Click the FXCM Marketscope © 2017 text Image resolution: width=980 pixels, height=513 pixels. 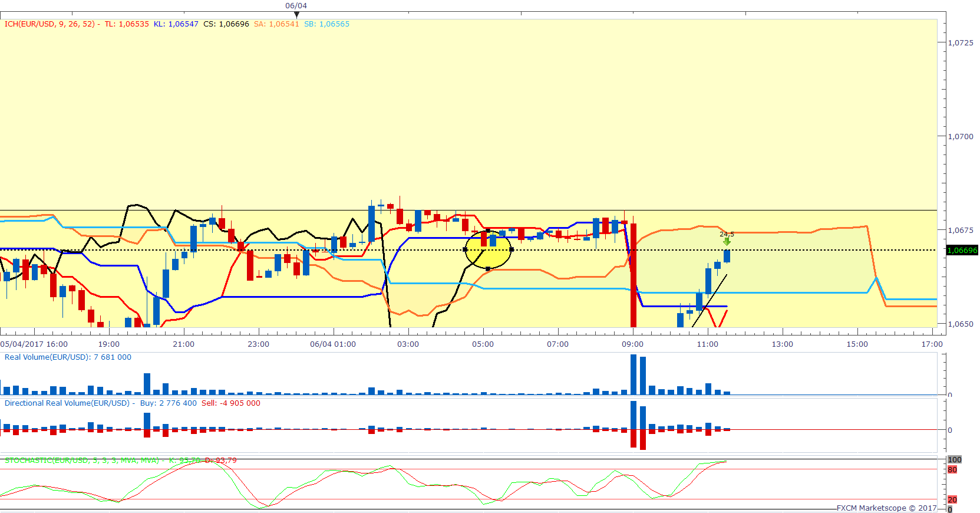(886, 508)
